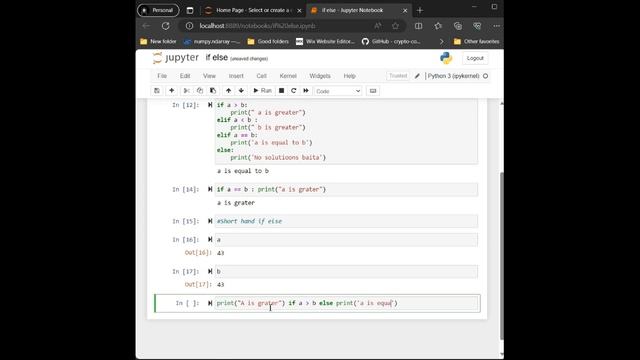The width and height of the screenshot is (640, 360).
Task: Open the GitHub bookmark
Action: point(391,41)
